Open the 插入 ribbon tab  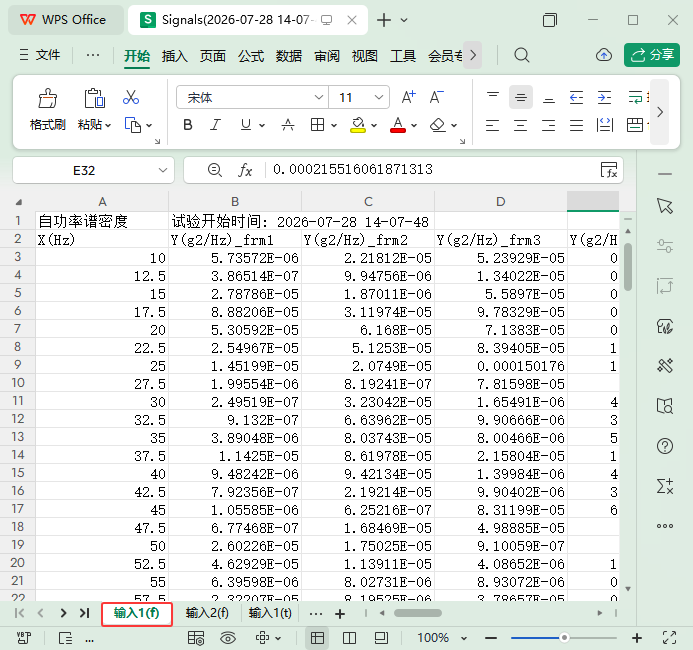point(175,56)
